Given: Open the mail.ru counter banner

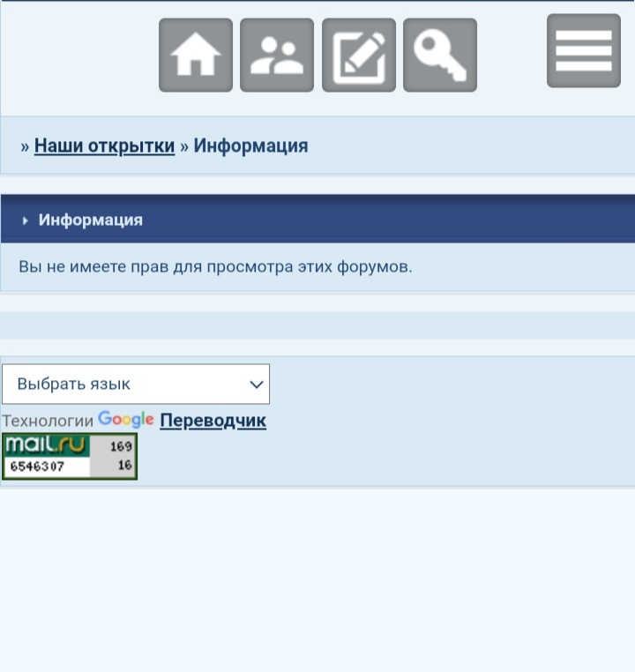Looking at the screenshot, I should pos(70,456).
